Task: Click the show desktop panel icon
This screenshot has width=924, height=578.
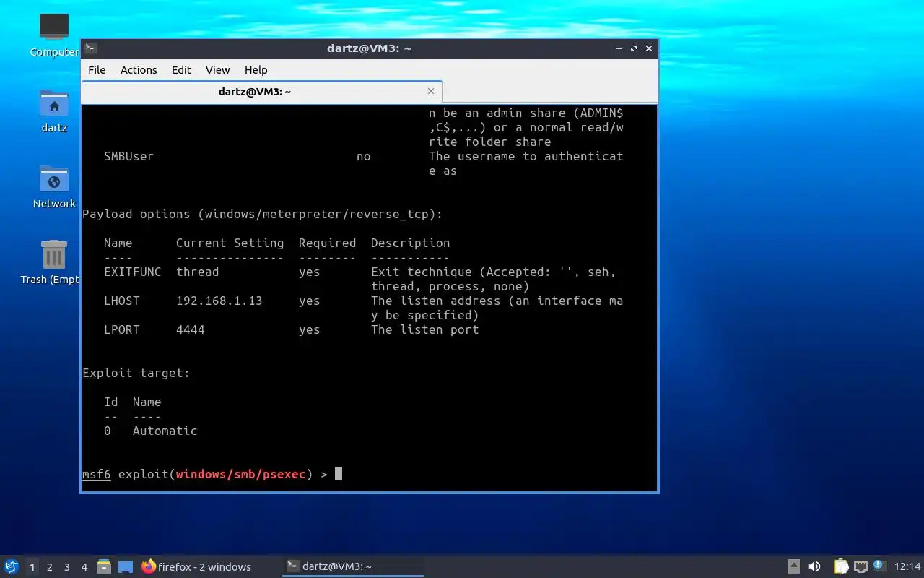Action: click(x=126, y=567)
